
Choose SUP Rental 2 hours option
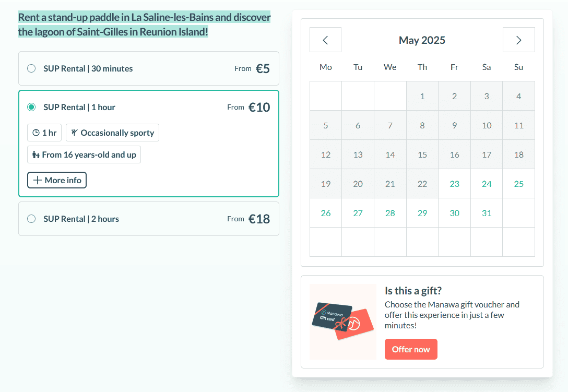(x=31, y=219)
